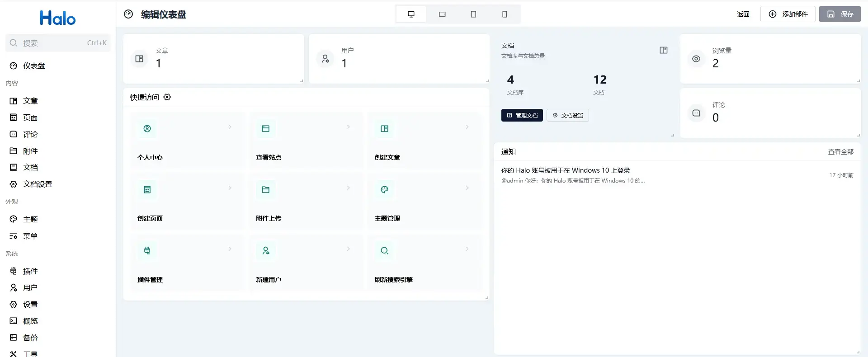The image size is (868, 357).
Task: Click the arrow on 个人中心 card
Action: click(x=230, y=127)
